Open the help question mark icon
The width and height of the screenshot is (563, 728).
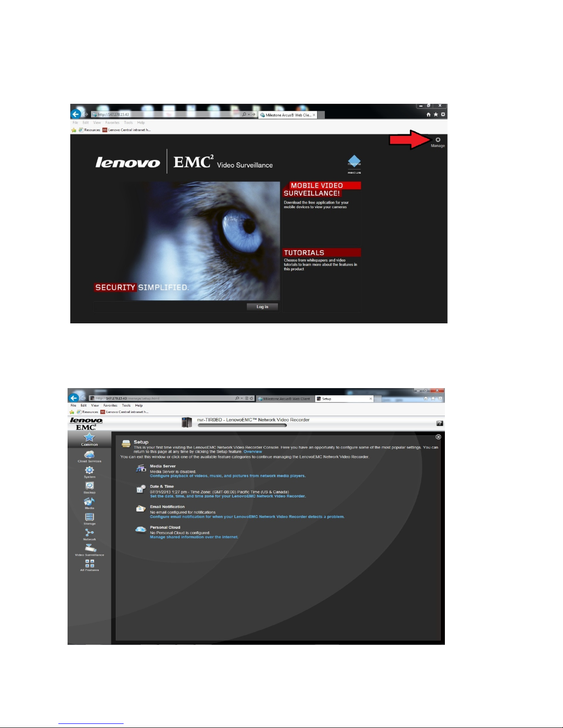point(439,423)
